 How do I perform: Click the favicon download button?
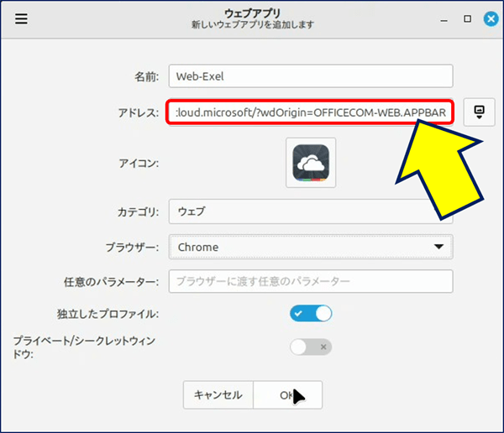(479, 112)
